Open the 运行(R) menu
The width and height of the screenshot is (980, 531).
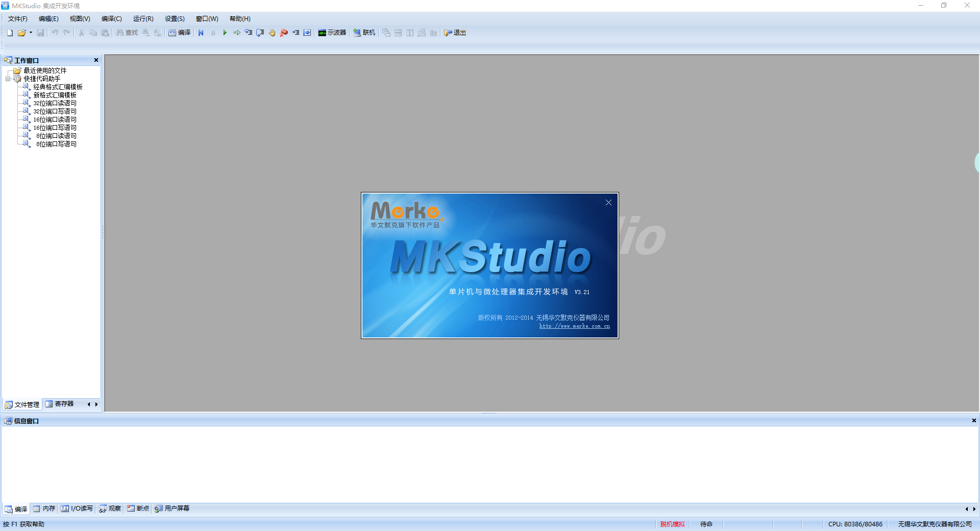click(x=143, y=19)
